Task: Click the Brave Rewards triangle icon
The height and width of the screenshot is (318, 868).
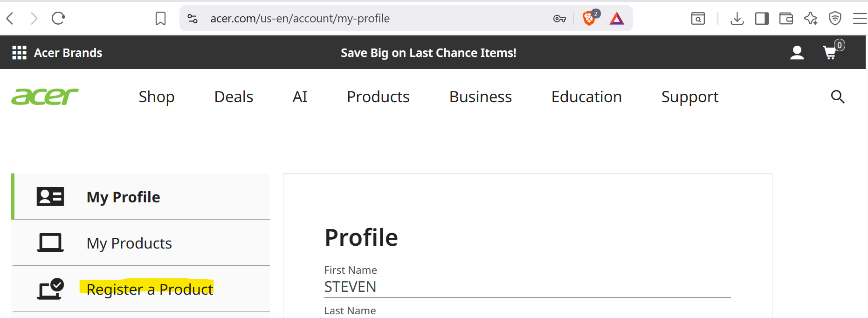Action: 617,19
